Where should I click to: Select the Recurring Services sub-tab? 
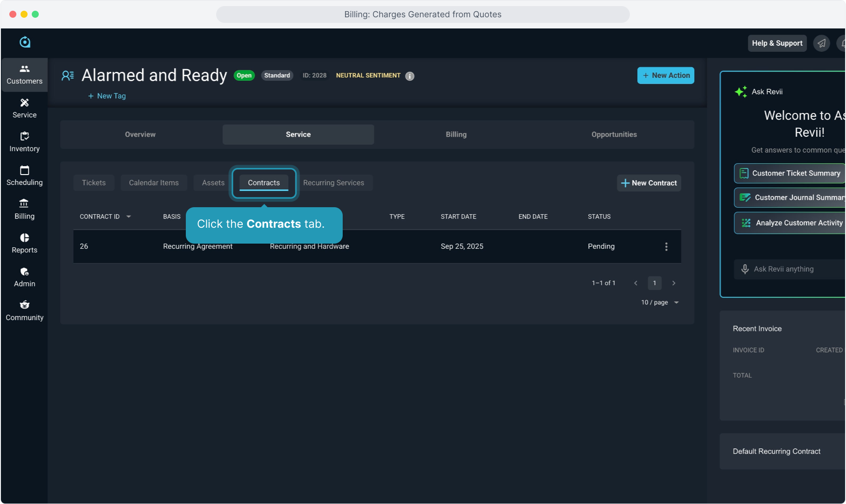[333, 183]
